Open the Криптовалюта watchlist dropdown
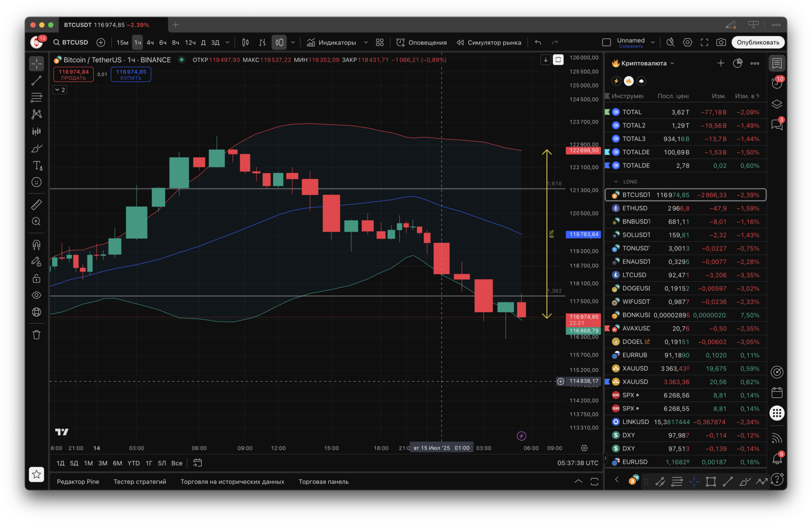The height and width of the screenshot is (523, 812). click(x=643, y=63)
